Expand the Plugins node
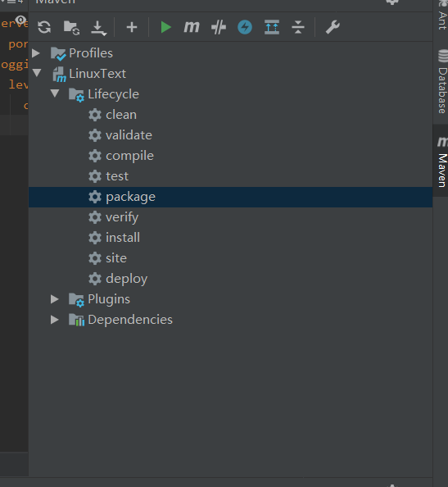Screen dimensions: 448x487 [55, 299]
